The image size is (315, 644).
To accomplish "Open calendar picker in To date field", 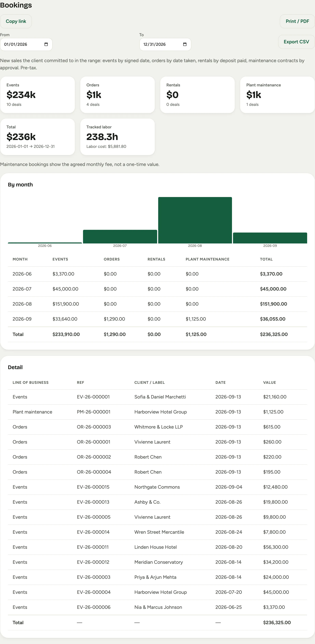I will point(185,44).
